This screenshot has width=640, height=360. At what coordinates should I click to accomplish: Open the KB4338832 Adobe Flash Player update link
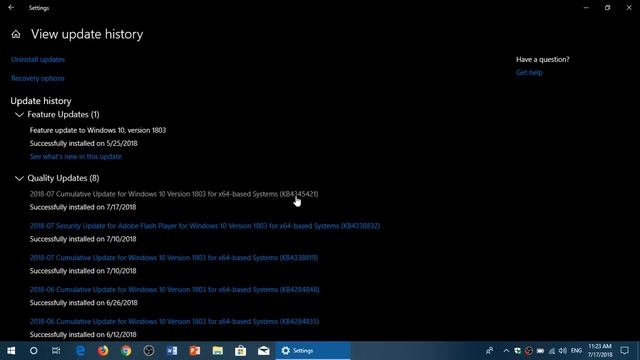click(x=205, y=226)
